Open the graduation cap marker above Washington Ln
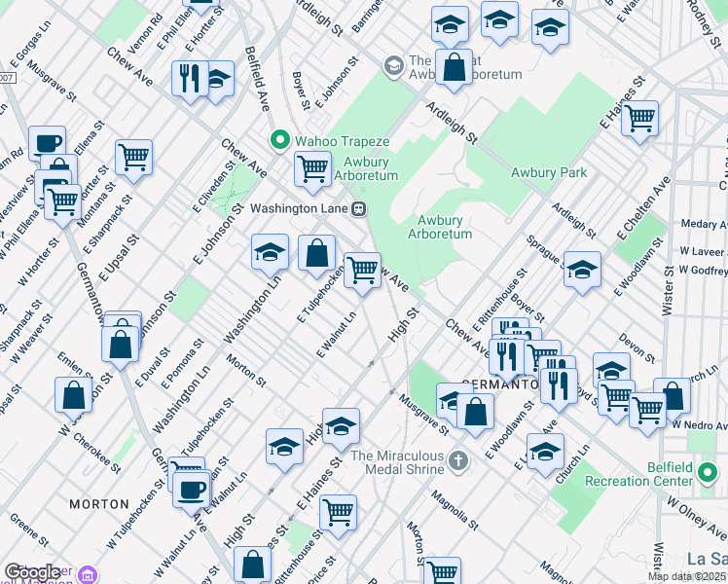Viewport: 728px width, 584px height. pyautogui.click(x=270, y=254)
